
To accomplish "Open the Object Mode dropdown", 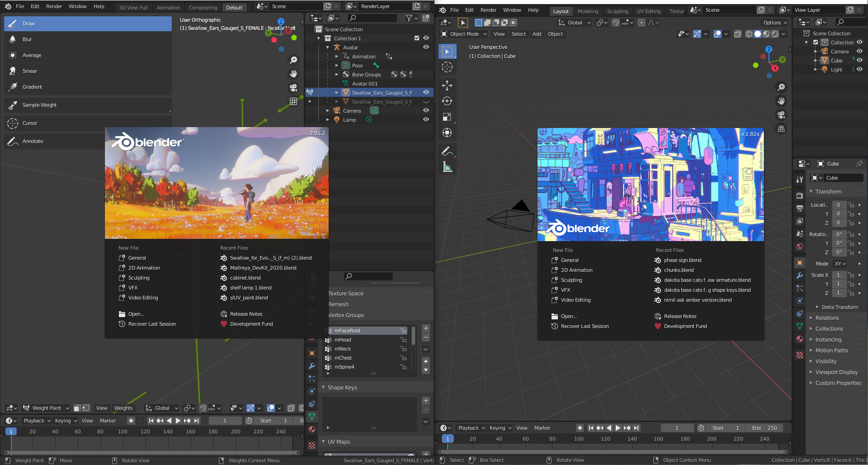I will (464, 34).
